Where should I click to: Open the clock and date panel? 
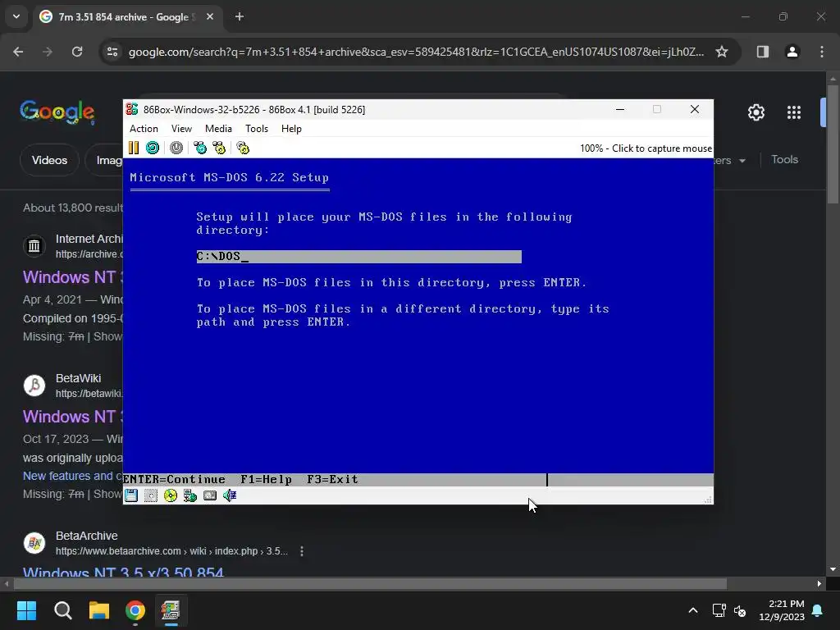pos(782,610)
